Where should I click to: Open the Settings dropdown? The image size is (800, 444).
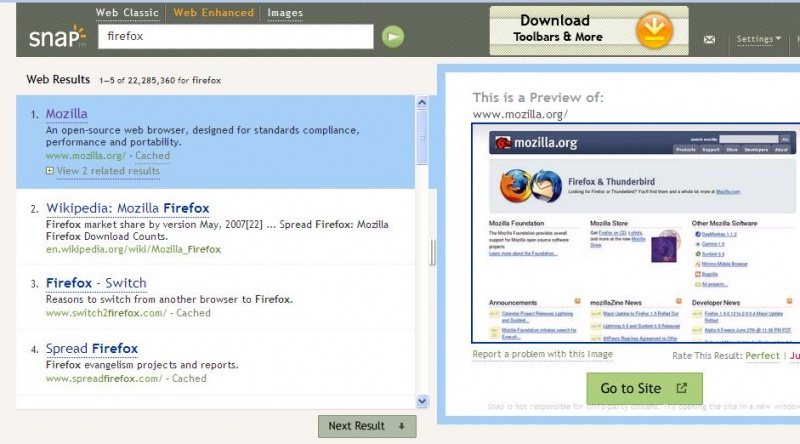point(759,39)
